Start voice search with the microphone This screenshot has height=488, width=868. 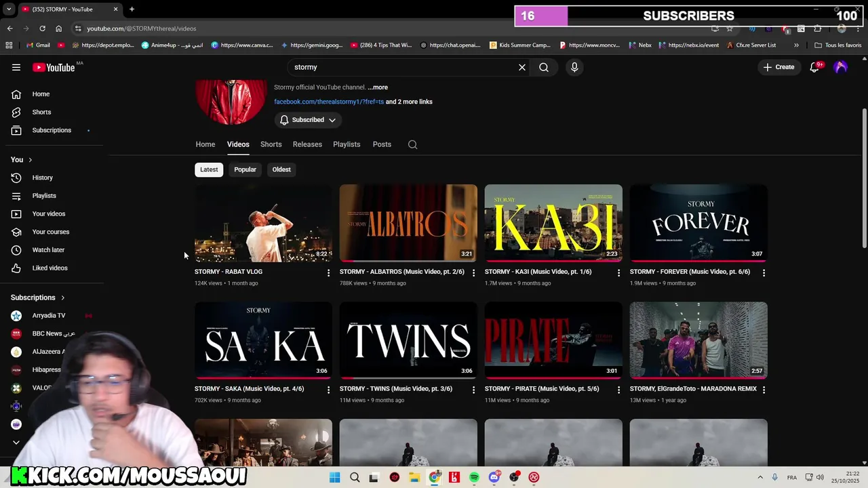click(x=574, y=67)
